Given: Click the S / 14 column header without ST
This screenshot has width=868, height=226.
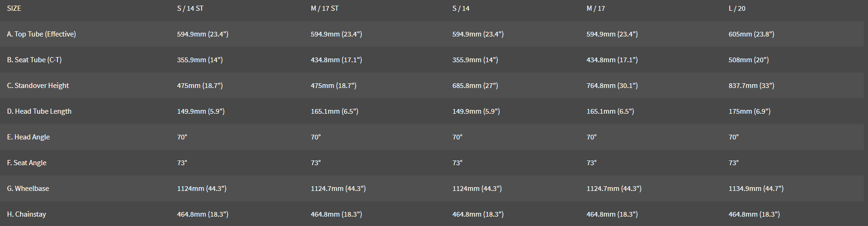Looking at the screenshot, I should 461,8.
